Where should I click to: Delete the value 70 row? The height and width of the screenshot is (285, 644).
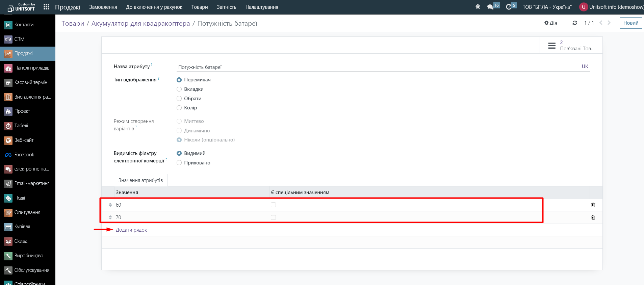click(x=593, y=217)
